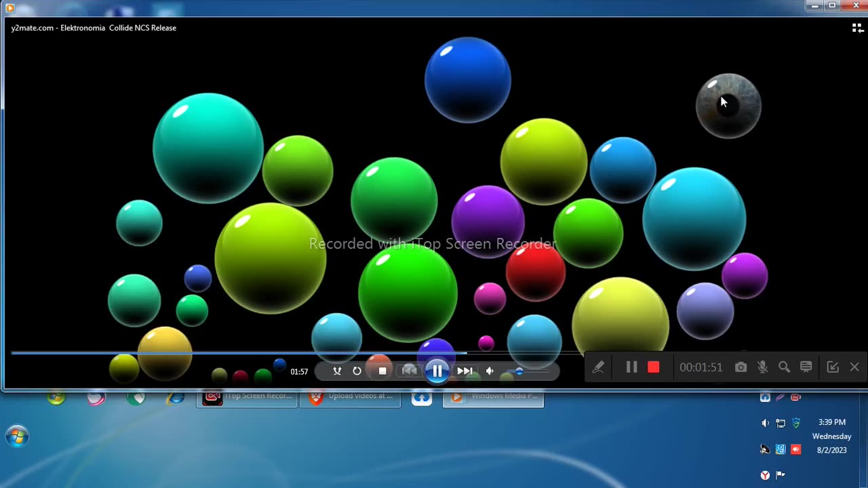Open the speaker device tray icon
Image resolution: width=868 pixels, height=488 pixels.
pos(765,449)
